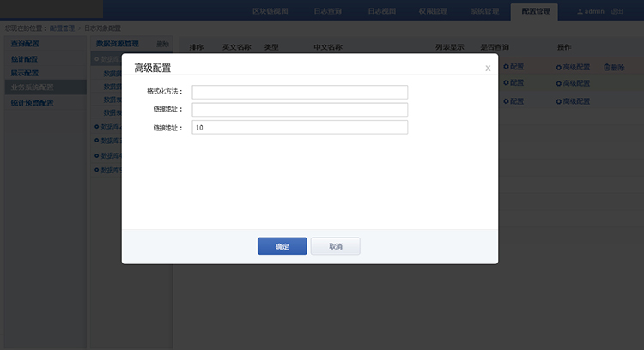The width and height of the screenshot is (644, 350).
Task: Click the 删除 trash icon in the table row
Action: click(614, 67)
